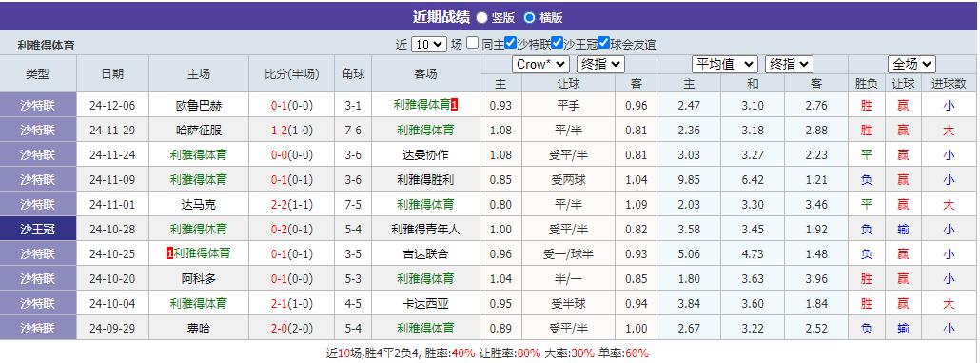This screenshot has width=980, height=363.
Task: Click the 0-1(0-0) score on 24-12-06
Action: coord(292,106)
